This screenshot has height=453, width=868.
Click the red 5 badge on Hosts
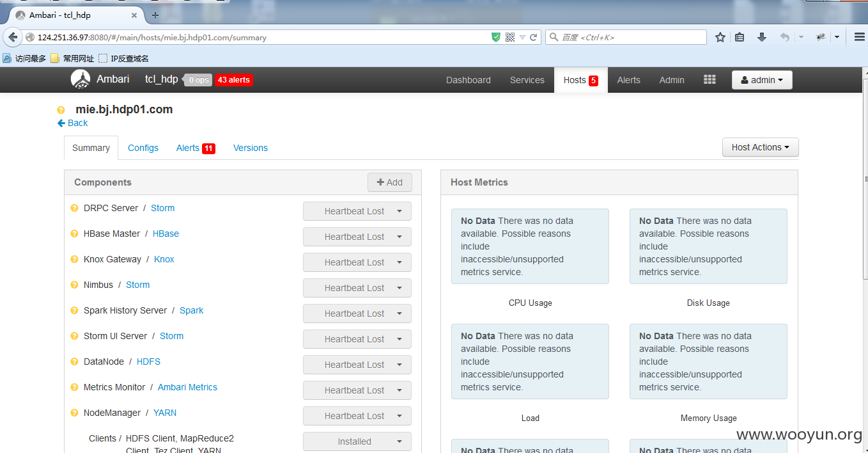(593, 81)
